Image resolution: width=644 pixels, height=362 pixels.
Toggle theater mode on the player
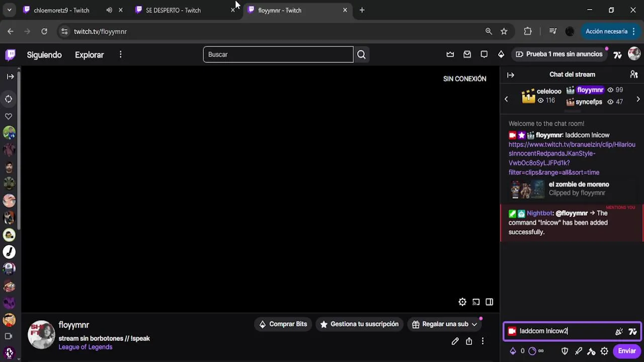click(490, 302)
